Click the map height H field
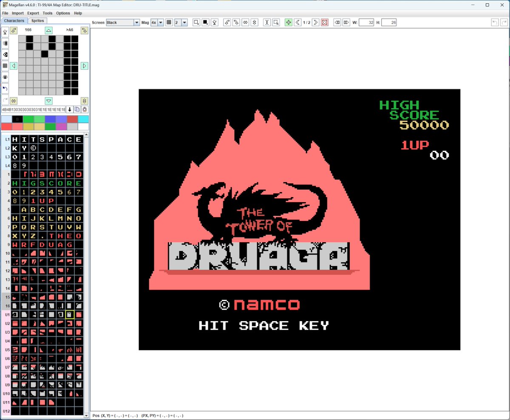This screenshot has height=420, width=510. pyautogui.click(x=389, y=23)
